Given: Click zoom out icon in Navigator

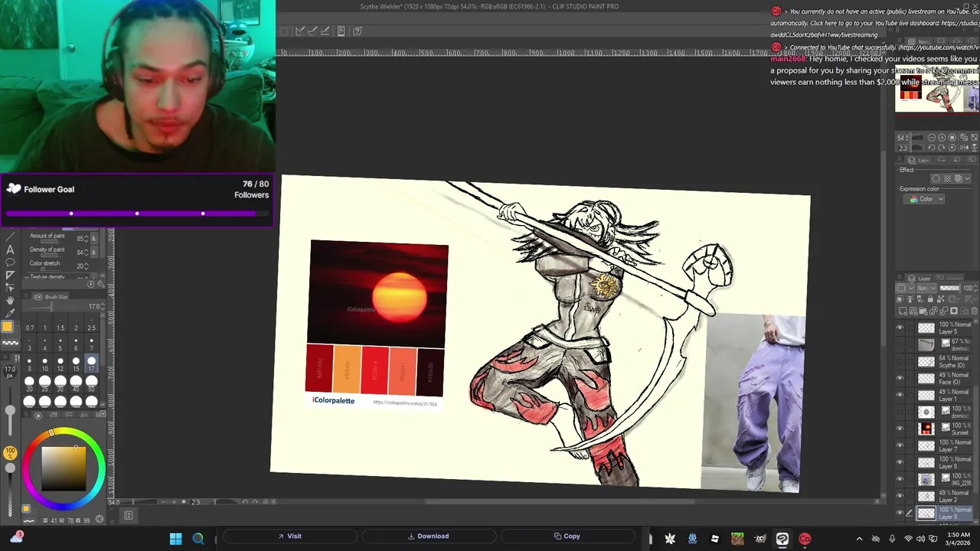Looking at the screenshot, I should point(932,138).
